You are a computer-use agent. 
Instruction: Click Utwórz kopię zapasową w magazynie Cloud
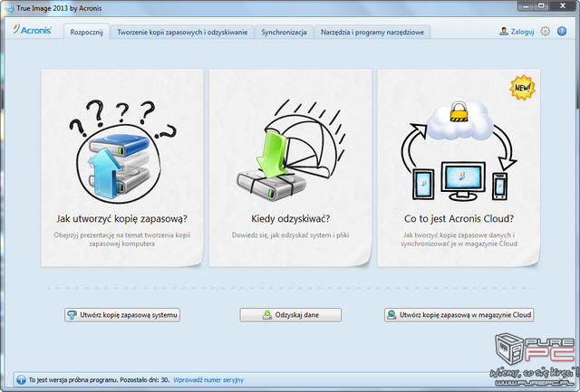click(459, 315)
